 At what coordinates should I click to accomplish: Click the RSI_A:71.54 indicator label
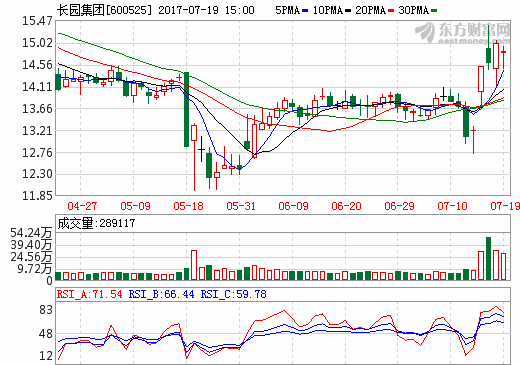point(89,294)
